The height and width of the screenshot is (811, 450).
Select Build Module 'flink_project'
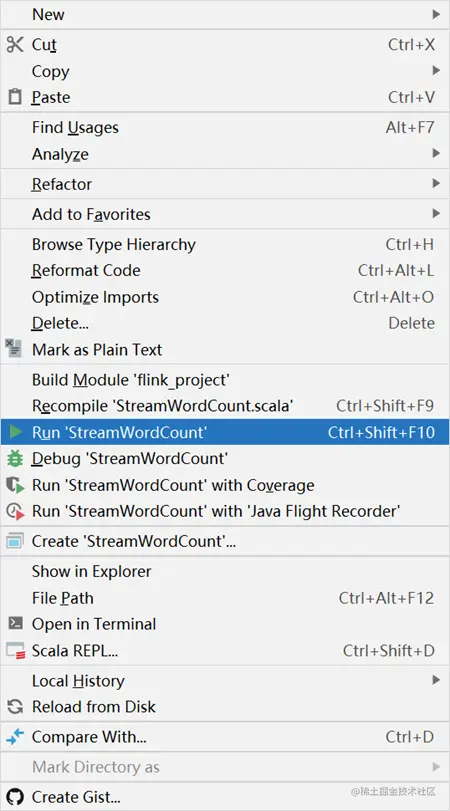[225, 380]
